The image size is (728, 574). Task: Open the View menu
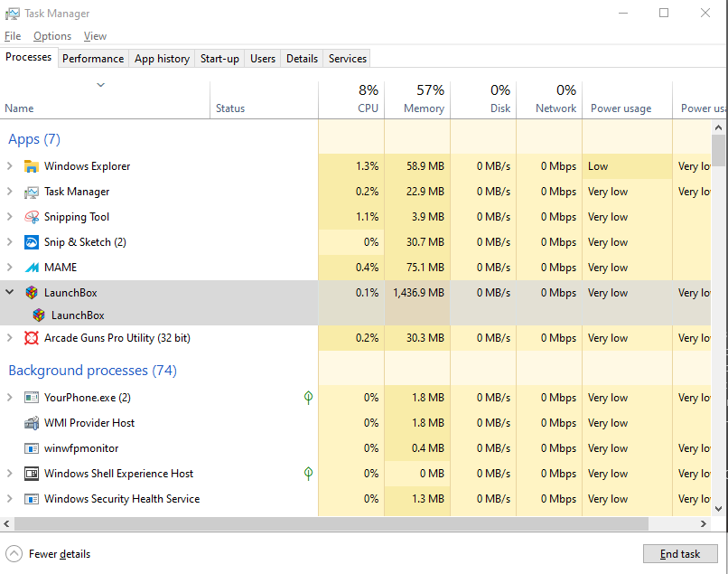click(x=95, y=36)
